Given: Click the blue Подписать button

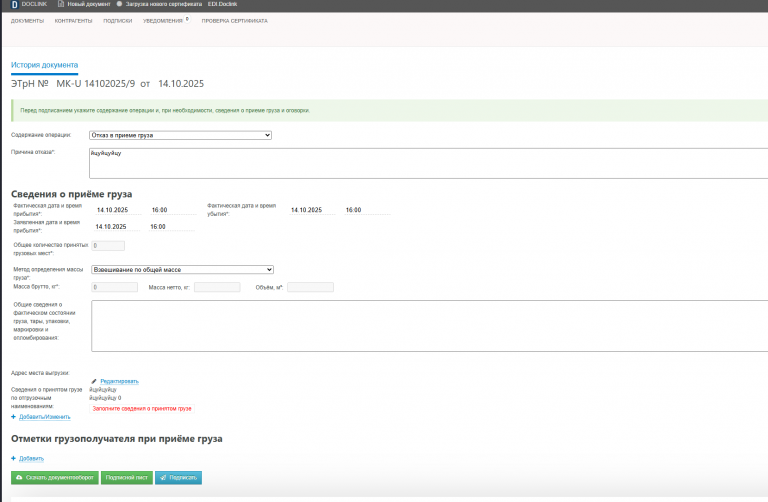Looking at the screenshot, I should [178, 478].
